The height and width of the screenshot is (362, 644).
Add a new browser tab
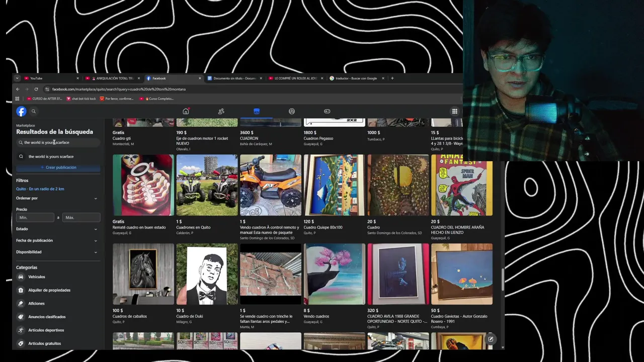click(392, 78)
